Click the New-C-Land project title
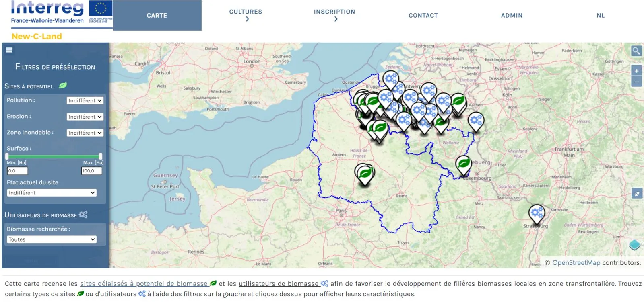Screen dimensions: 644x305 [x=37, y=36]
